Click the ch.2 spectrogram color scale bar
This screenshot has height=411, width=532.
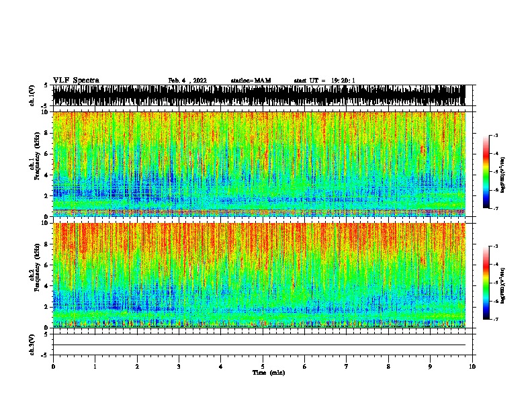(486, 283)
